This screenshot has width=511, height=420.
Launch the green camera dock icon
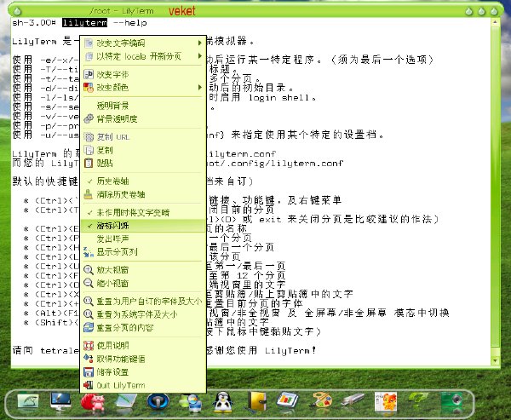point(451,401)
